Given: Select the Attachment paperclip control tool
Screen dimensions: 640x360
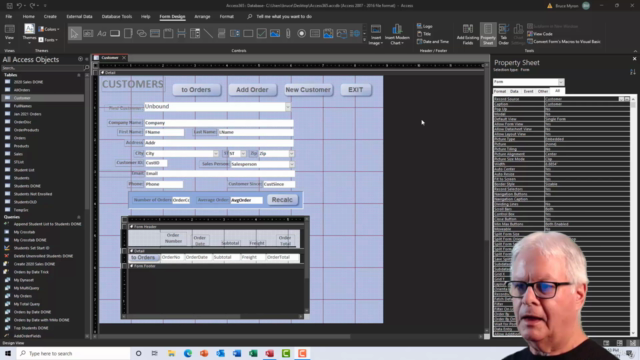Looking at the screenshot, I should 288,33.
